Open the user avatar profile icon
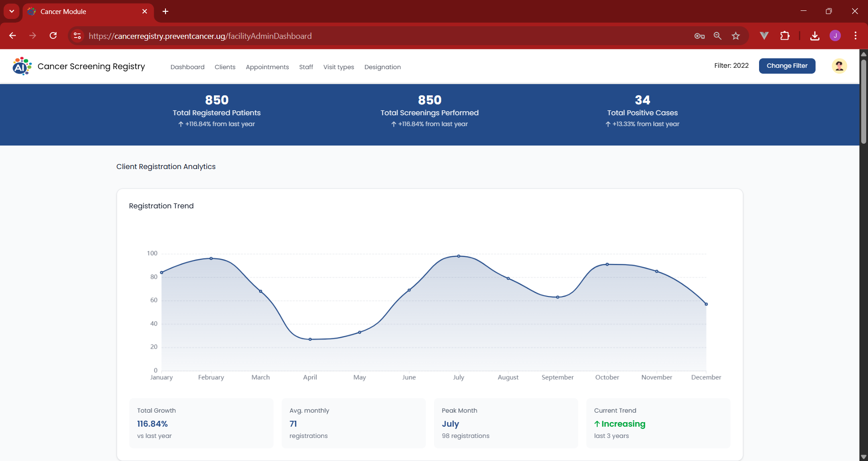Image resolution: width=868 pixels, height=461 pixels. (x=839, y=66)
